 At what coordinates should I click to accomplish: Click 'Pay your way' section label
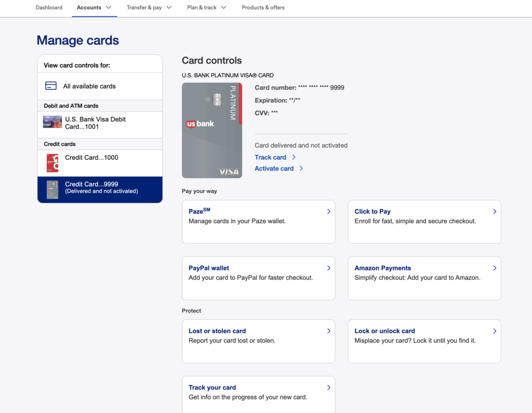(x=199, y=191)
